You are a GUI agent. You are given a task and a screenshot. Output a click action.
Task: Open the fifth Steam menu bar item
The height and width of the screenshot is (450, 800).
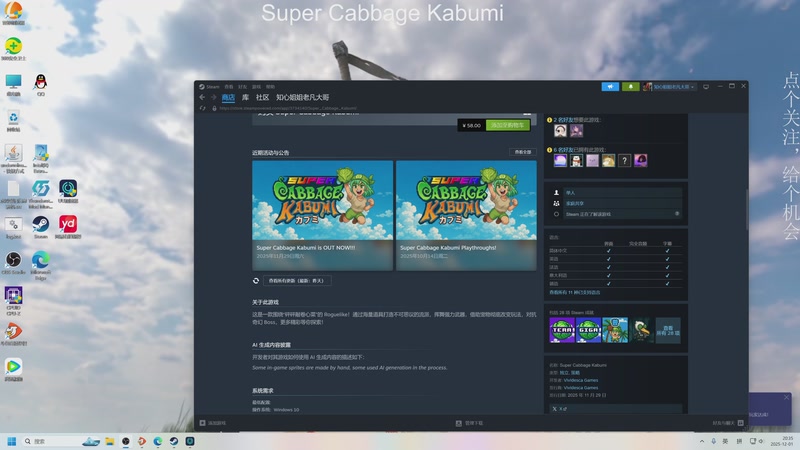point(270,87)
